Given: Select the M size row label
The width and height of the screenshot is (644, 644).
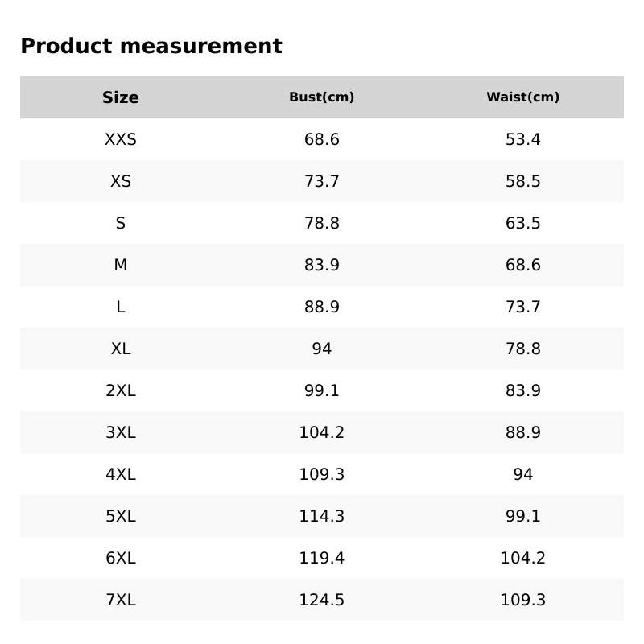Looking at the screenshot, I should pos(121,265).
